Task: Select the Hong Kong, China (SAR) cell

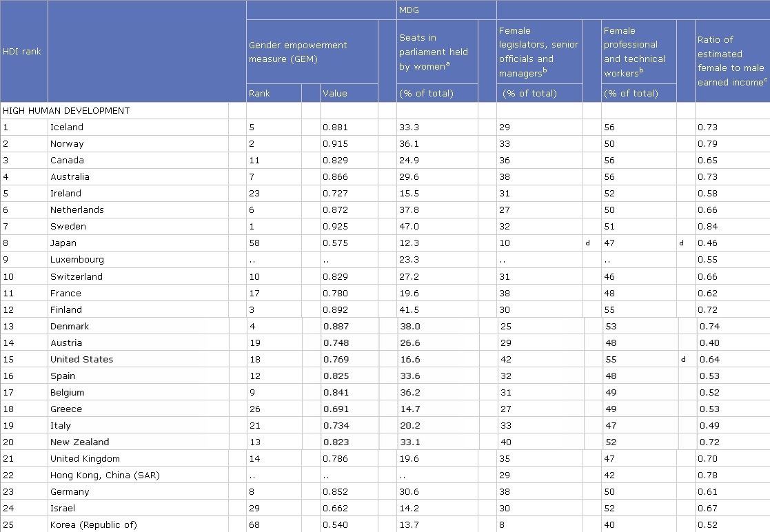Action: [x=106, y=475]
